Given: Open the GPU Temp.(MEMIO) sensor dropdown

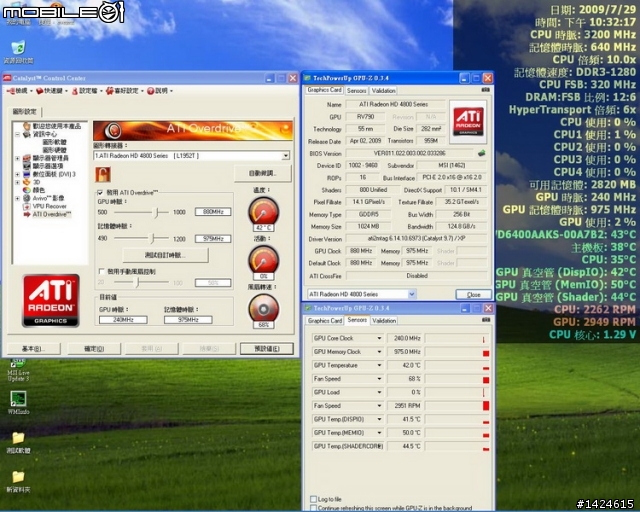Looking at the screenshot, I should point(379,432).
